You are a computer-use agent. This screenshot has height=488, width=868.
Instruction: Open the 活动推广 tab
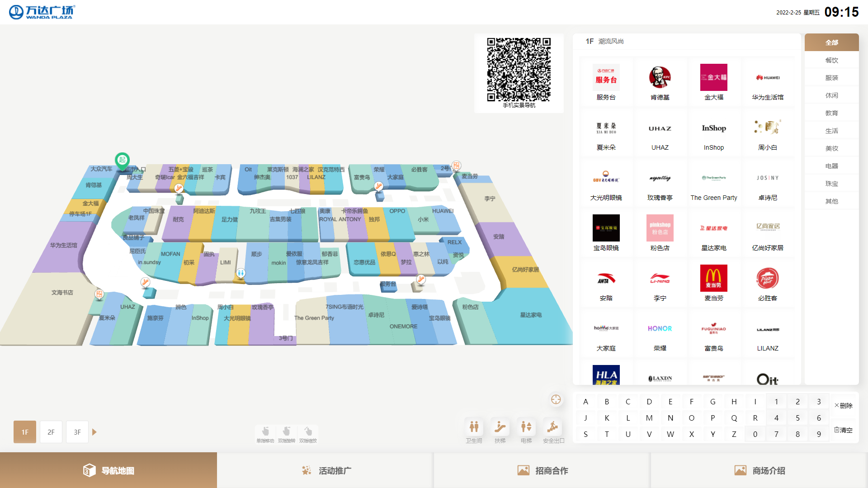pos(325,470)
